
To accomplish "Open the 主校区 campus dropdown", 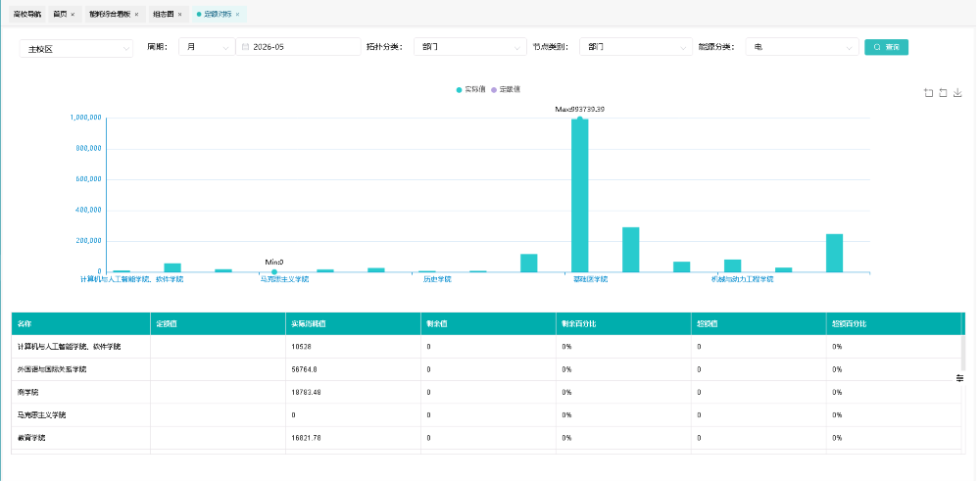I will click(x=76, y=48).
